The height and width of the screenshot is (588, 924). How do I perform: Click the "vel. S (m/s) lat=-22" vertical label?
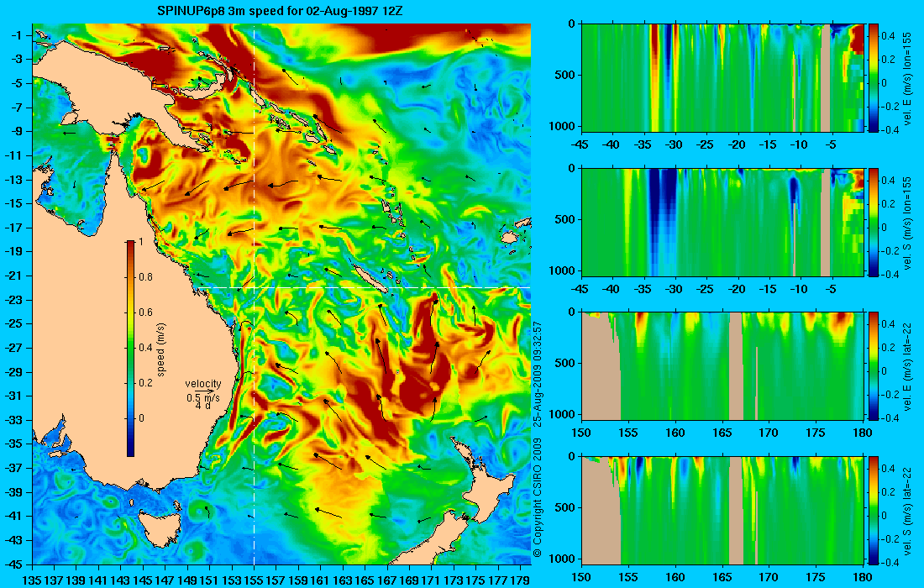click(907, 511)
